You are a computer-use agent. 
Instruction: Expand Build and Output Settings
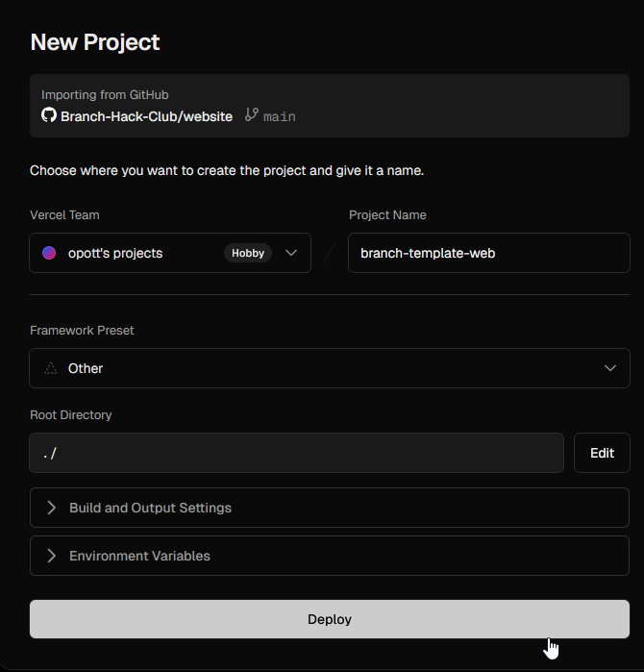coord(330,508)
